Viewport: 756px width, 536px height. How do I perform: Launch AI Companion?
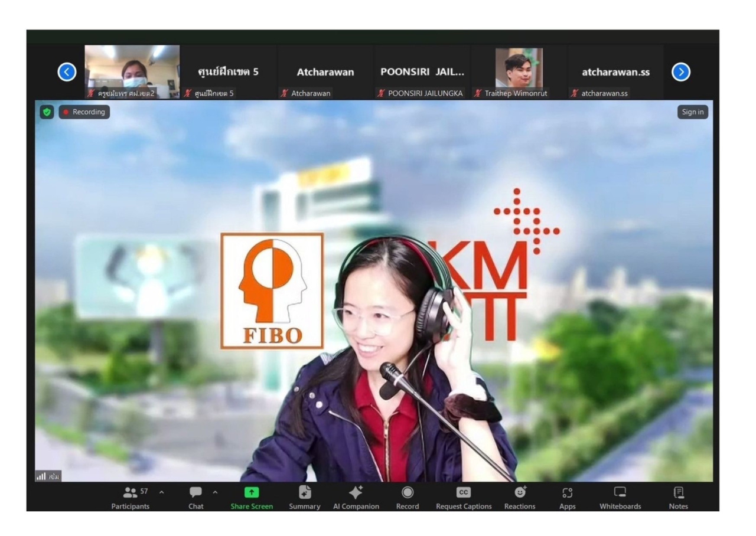356,498
